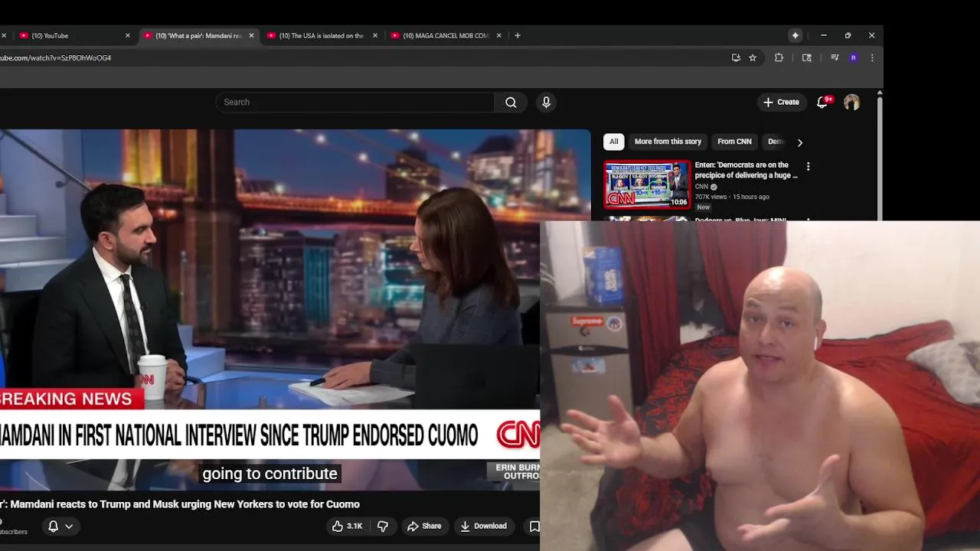Select the 'More from this story' chip
980x551 pixels.
coord(668,142)
